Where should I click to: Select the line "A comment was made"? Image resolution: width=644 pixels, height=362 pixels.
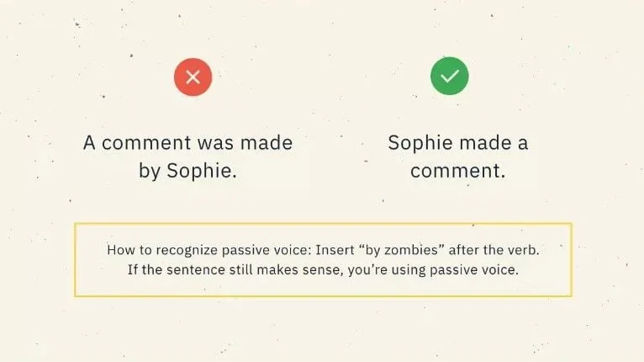tap(187, 142)
